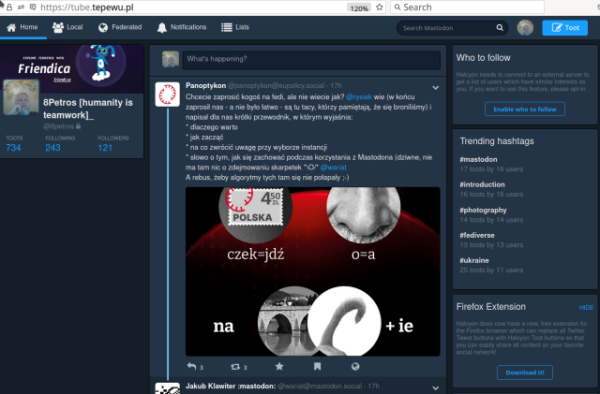Open the #ukraine trending hashtag
Viewport: 600px width, 394px height.
coord(474,260)
